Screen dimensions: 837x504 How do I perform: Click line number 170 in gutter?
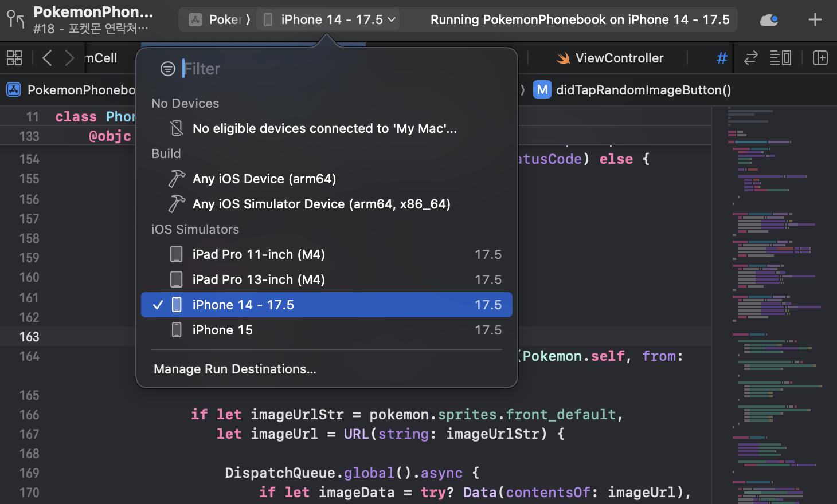pyautogui.click(x=29, y=493)
